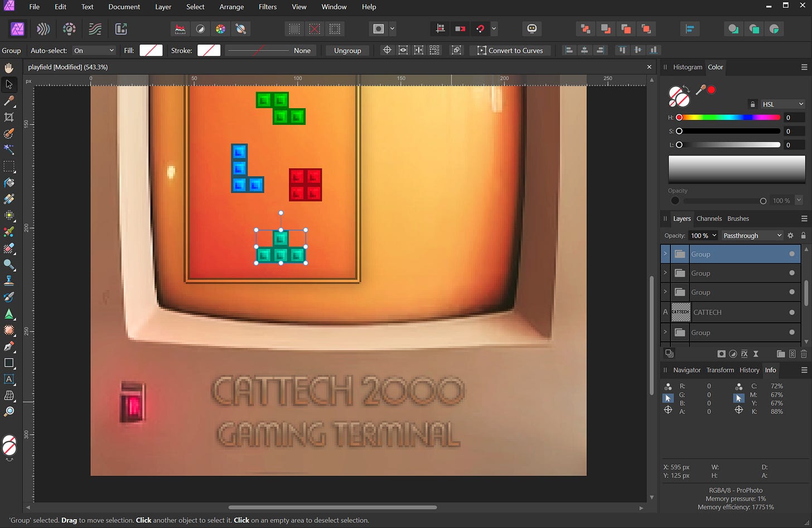Screen dimensions: 812x528
Task: Click the Ungroup button
Action: (347, 51)
